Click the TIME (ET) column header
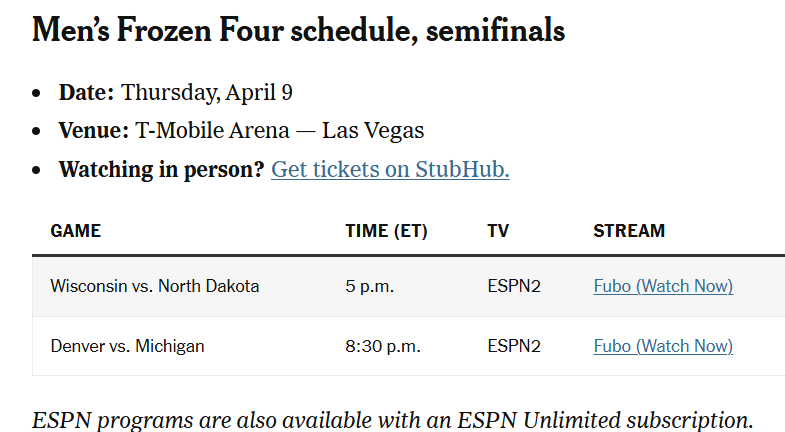The image size is (785, 432). coord(386,231)
